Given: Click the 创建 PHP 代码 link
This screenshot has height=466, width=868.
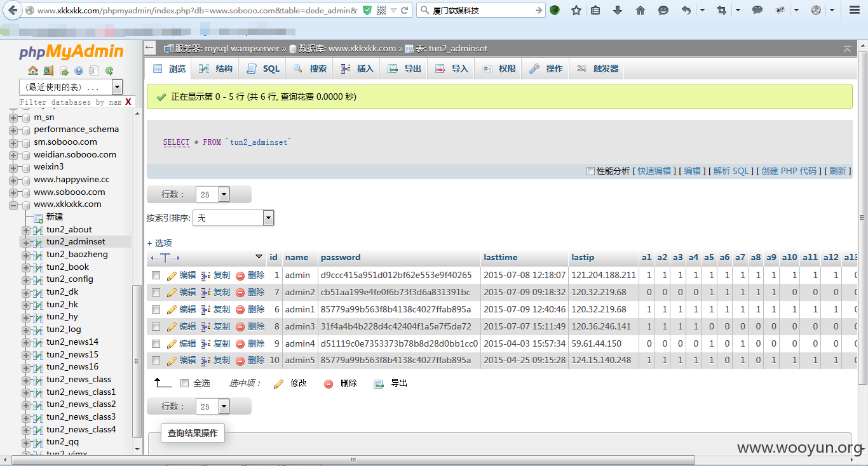Looking at the screenshot, I should 789,171.
